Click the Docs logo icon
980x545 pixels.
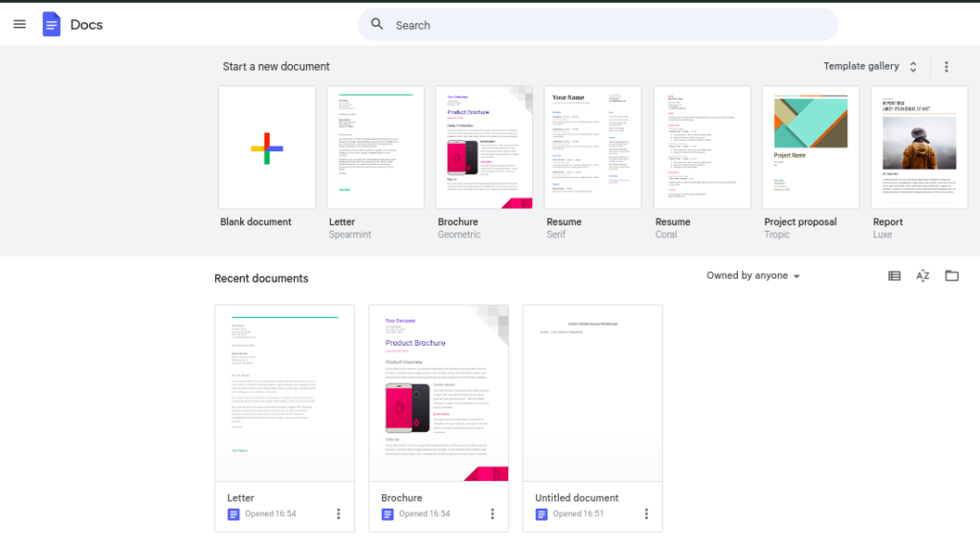[x=52, y=24]
